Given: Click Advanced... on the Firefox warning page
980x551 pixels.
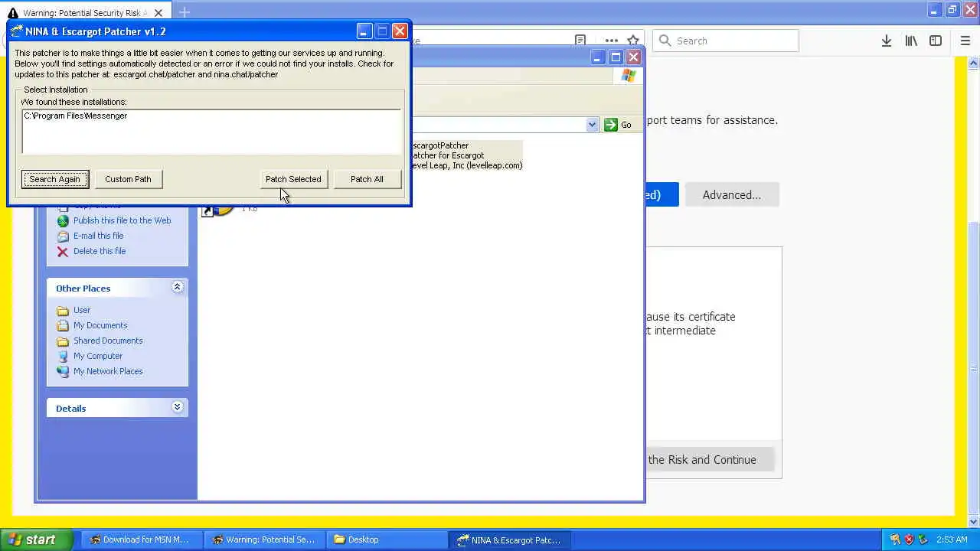Looking at the screenshot, I should [x=732, y=195].
